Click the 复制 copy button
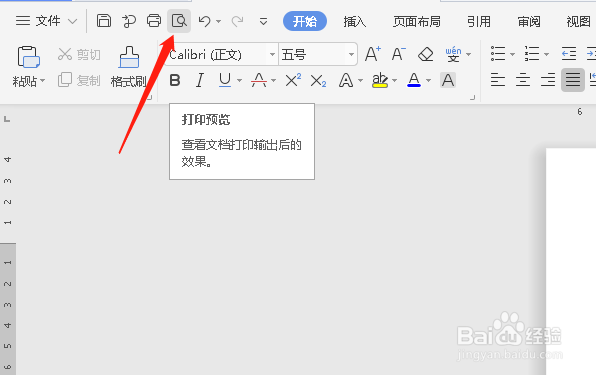This screenshot has height=375, width=596. pos(79,80)
